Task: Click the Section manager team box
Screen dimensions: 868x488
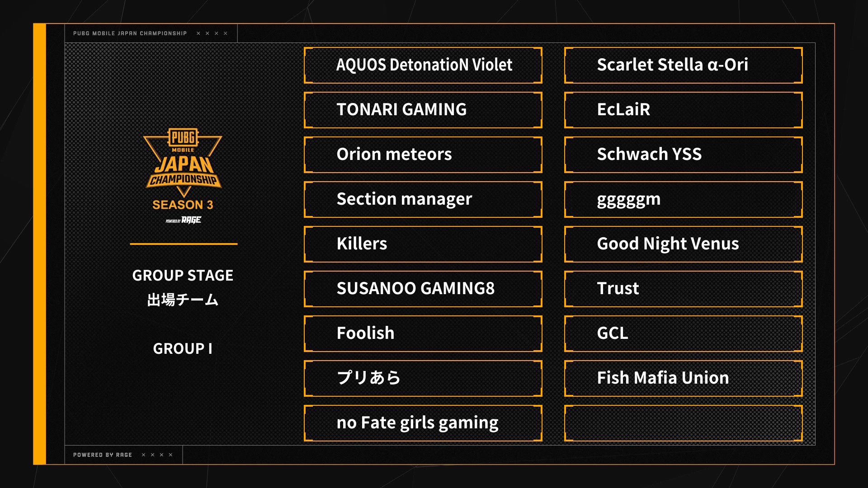Action: (x=423, y=199)
